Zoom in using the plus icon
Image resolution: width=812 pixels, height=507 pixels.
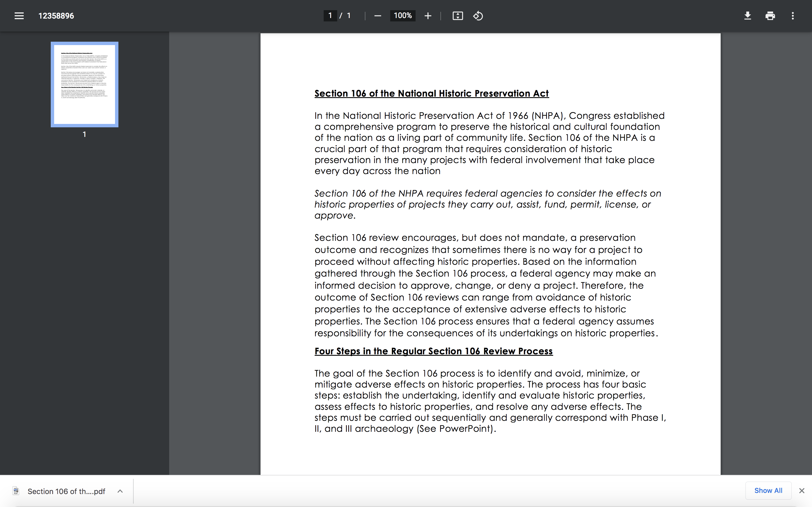click(x=428, y=16)
